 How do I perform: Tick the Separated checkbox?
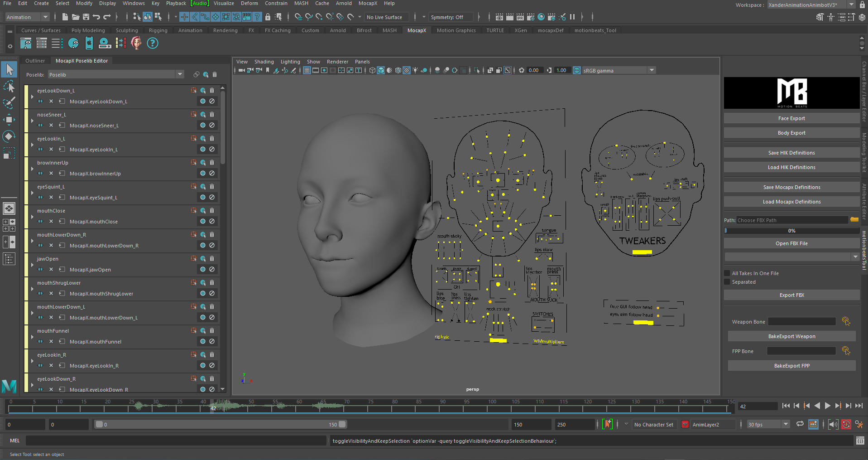(x=727, y=282)
